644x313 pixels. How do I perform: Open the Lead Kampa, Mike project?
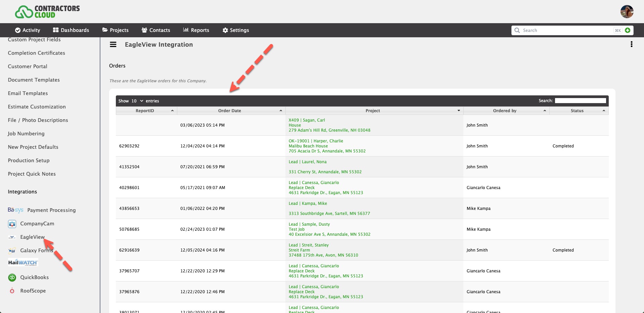click(x=329, y=209)
